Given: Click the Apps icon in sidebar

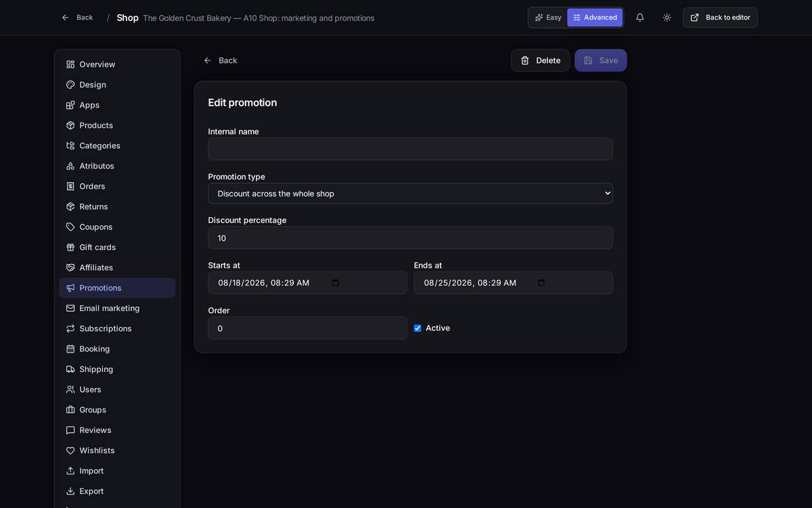Looking at the screenshot, I should 70,105.
